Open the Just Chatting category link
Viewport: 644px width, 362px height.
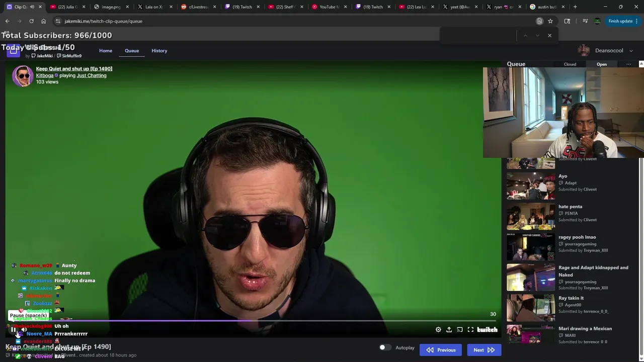pos(92,75)
